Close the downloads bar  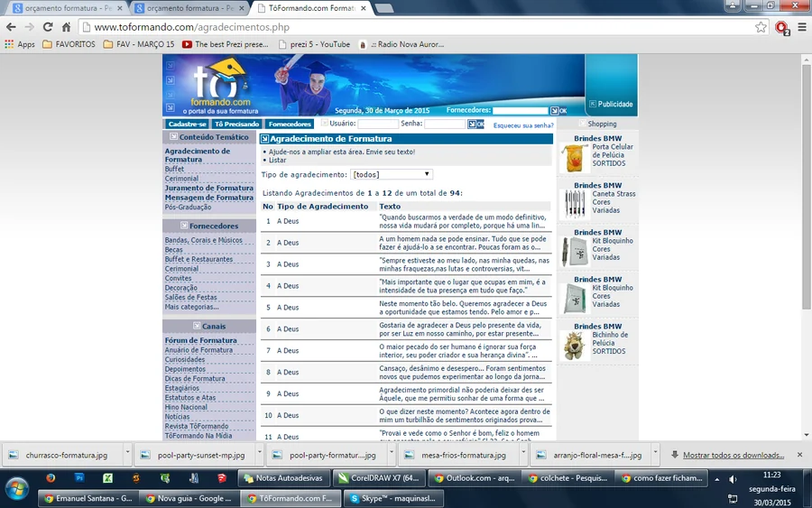(799, 455)
